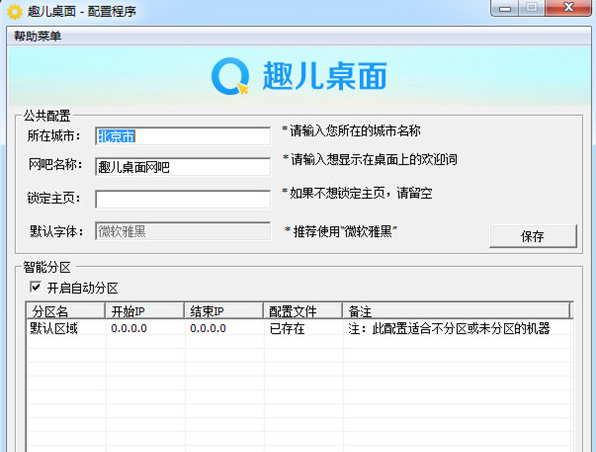Toggle the 开启自动分区 checkbox
Image resolution: width=596 pixels, height=452 pixels.
pos(35,287)
